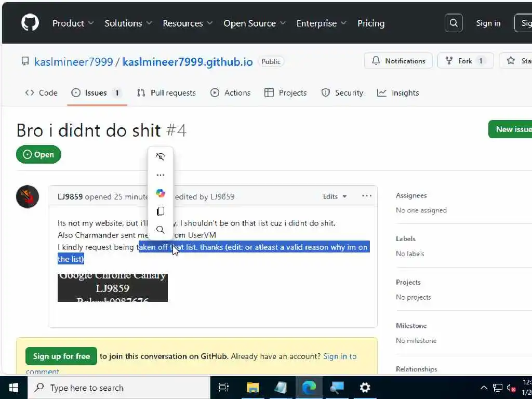Screen dimensions: 532x399
Task: Switch to the Security tab
Action: (342, 92)
